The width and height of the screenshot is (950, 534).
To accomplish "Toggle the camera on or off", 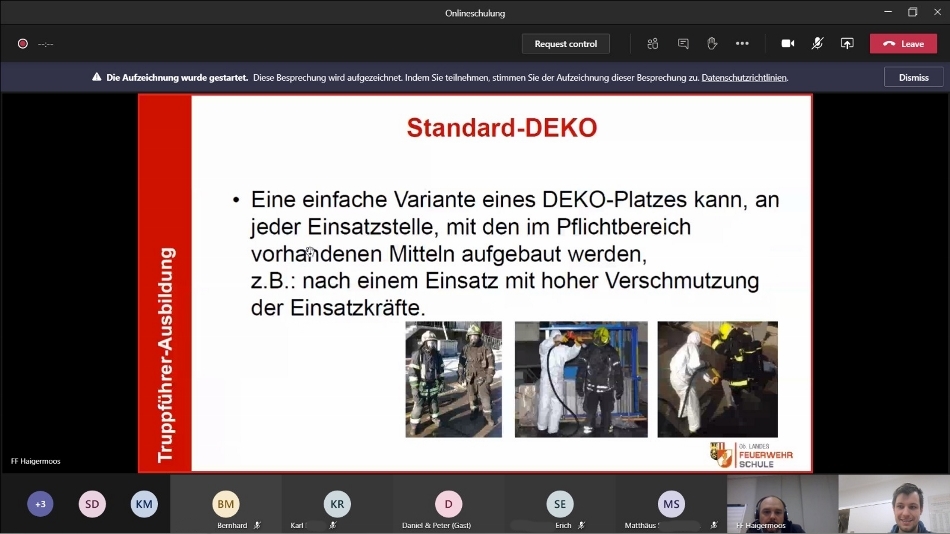I will [787, 44].
